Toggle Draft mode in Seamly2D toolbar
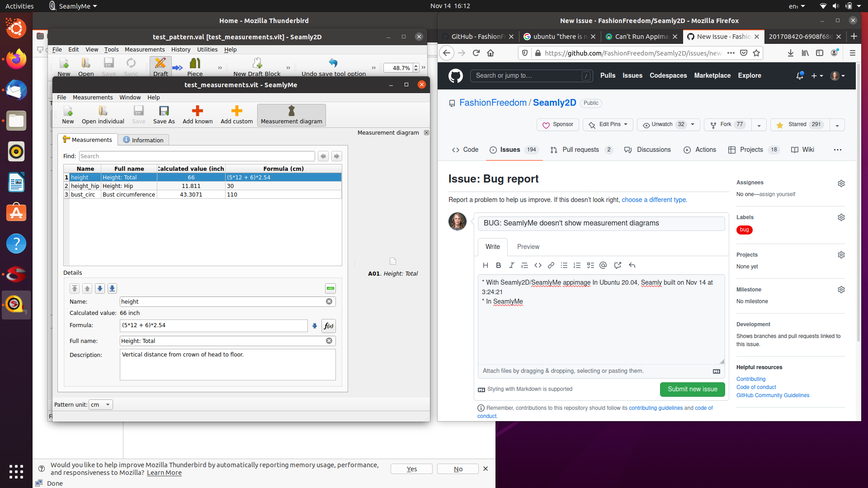868x488 pixels. (x=160, y=66)
